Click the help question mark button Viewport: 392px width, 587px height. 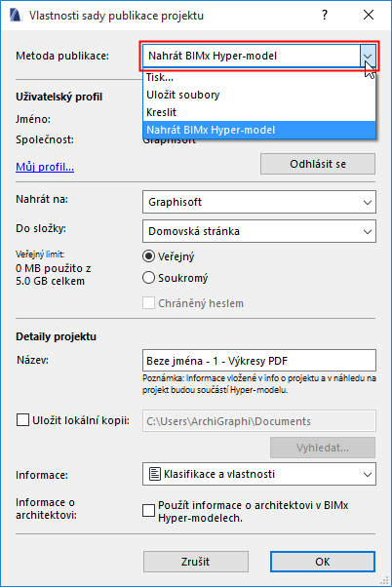[325, 15]
